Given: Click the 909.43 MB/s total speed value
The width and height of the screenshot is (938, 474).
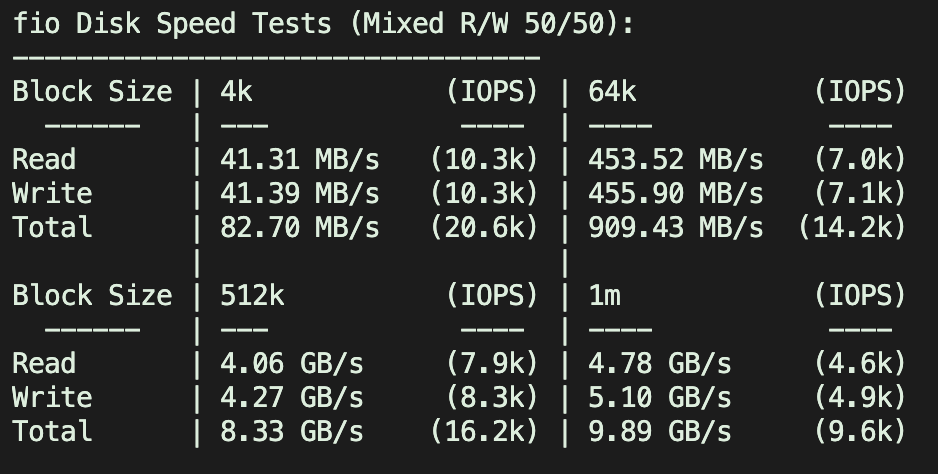Looking at the screenshot, I should (675, 228).
